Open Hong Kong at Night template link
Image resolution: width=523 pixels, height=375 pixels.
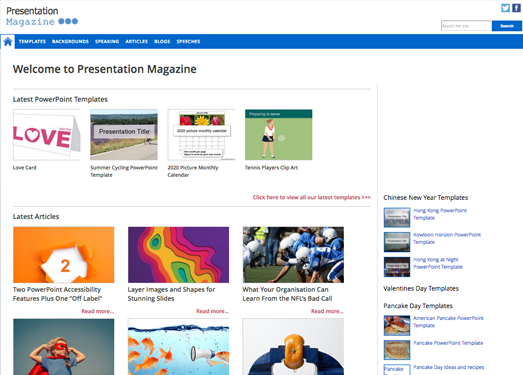[438, 263]
